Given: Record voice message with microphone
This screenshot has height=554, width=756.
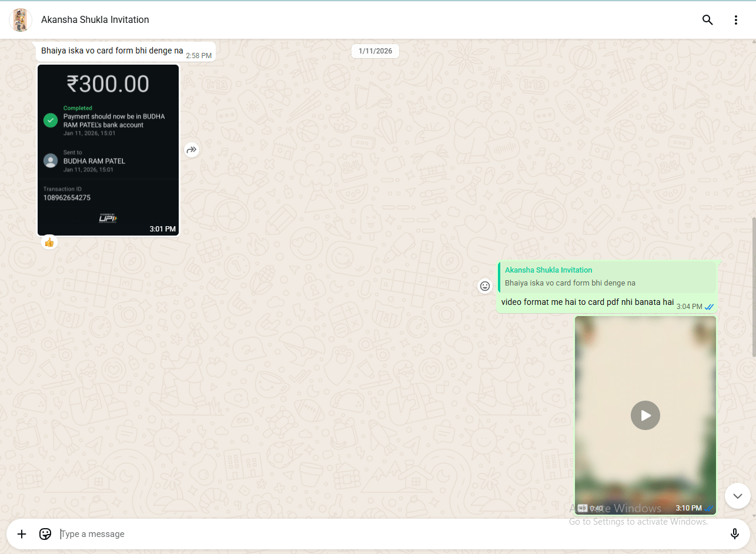Looking at the screenshot, I should 734,534.
